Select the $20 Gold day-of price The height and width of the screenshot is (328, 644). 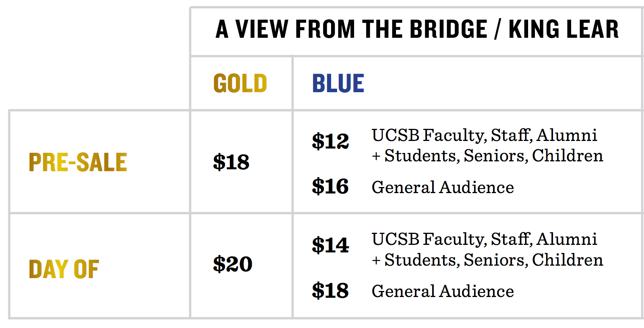[233, 264]
